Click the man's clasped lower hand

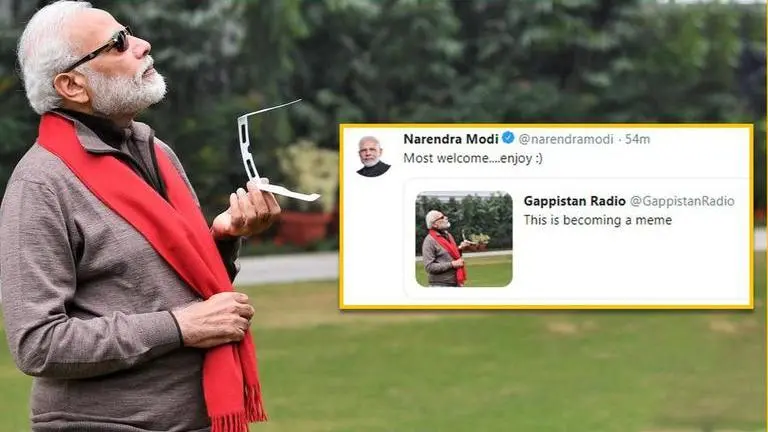[214, 319]
